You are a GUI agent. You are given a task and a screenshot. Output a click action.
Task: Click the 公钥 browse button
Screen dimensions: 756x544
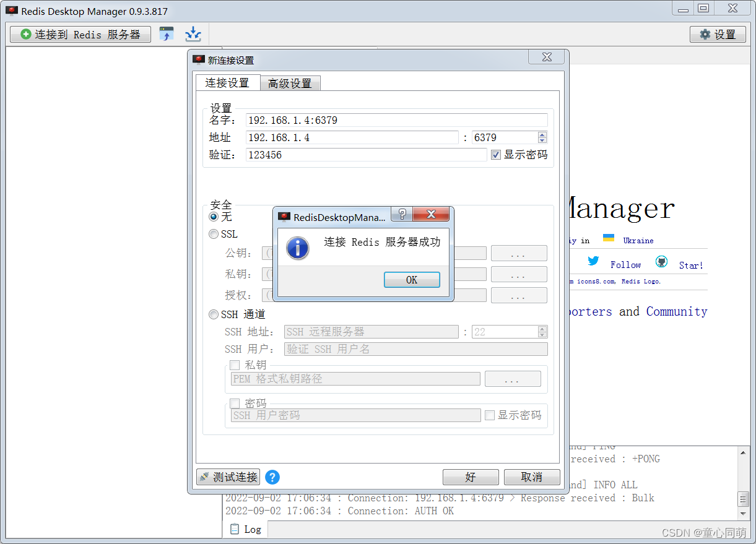[x=519, y=253]
